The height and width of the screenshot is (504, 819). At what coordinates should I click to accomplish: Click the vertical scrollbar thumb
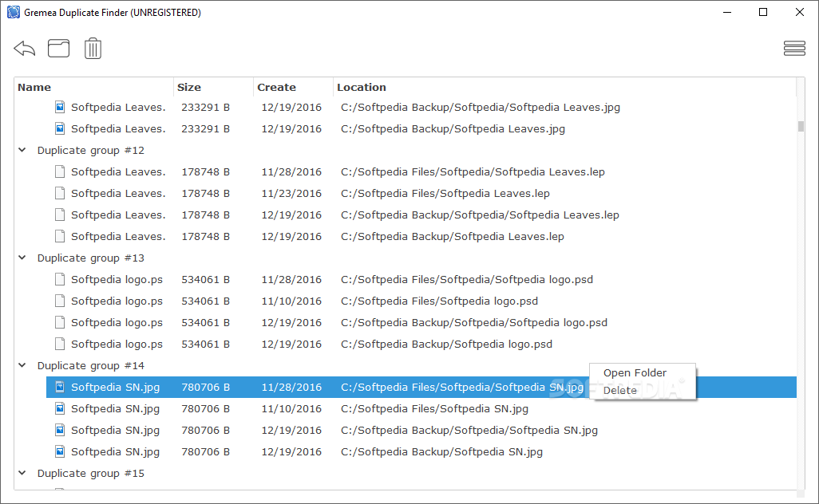pos(801,126)
